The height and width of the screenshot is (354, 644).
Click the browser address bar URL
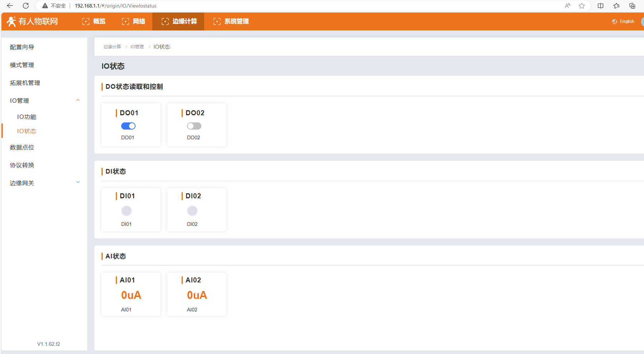click(x=115, y=6)
